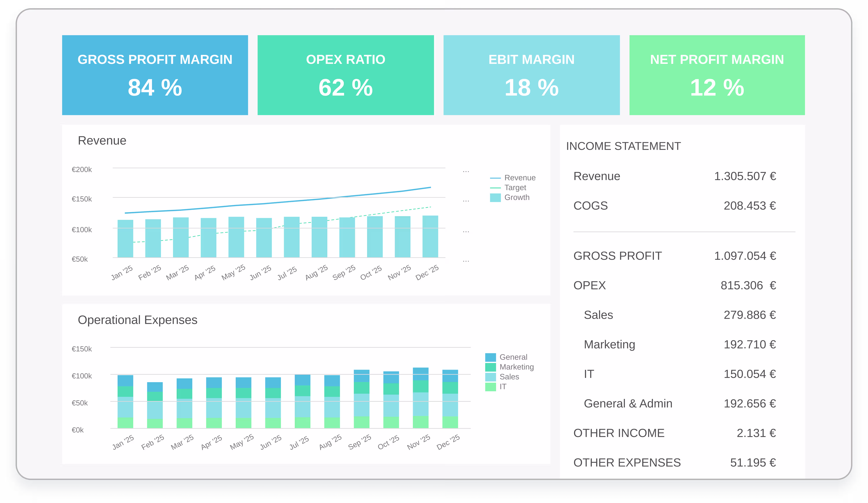Click the €0k axis label in Operational Expenses

(77, 430)
